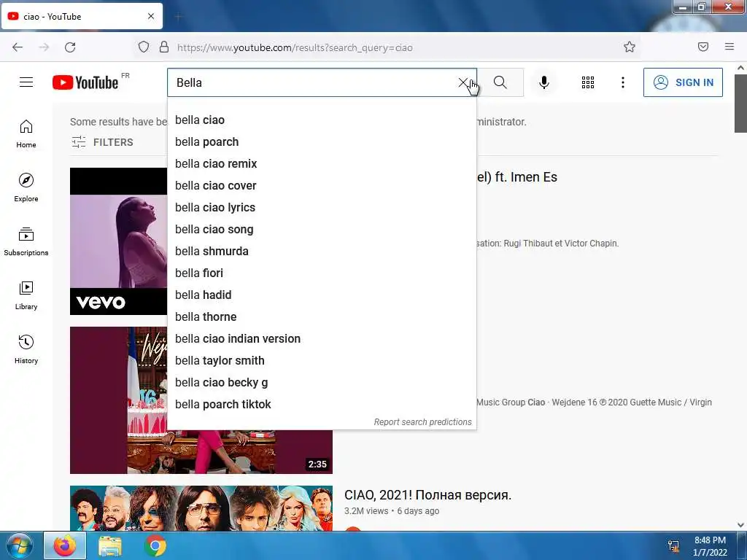Click the scrollbar up arrow
Viewport: 747px width, 560px height.
pos(740,68)
